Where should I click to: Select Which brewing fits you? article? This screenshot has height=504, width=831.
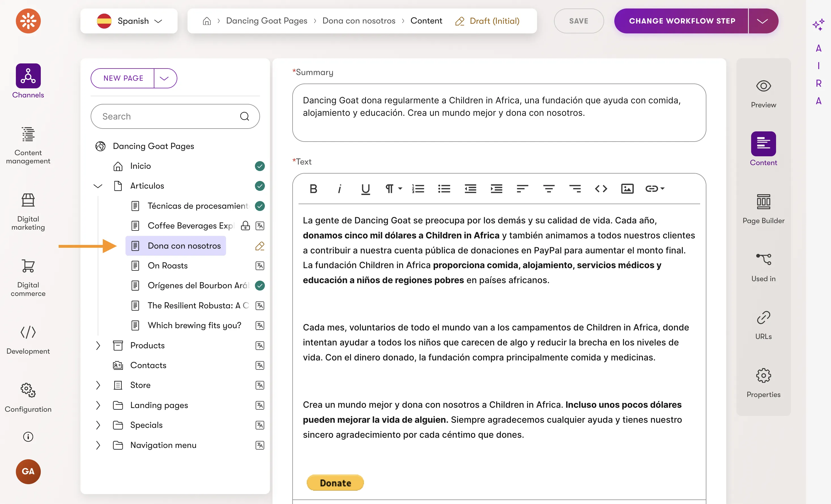(x=194, y=325)
